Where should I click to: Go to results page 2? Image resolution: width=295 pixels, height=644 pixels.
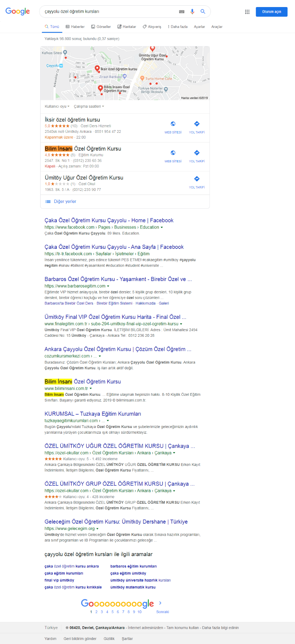tap(97, 612)
